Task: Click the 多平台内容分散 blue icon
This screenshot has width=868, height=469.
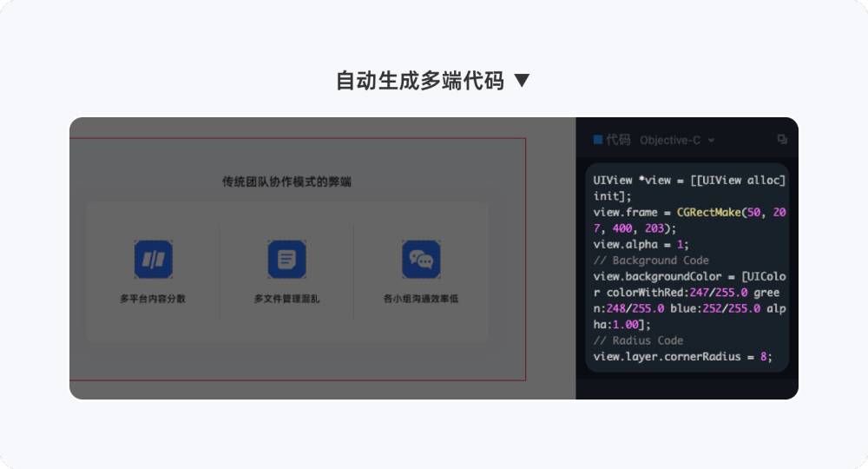Action: [154, 259]
